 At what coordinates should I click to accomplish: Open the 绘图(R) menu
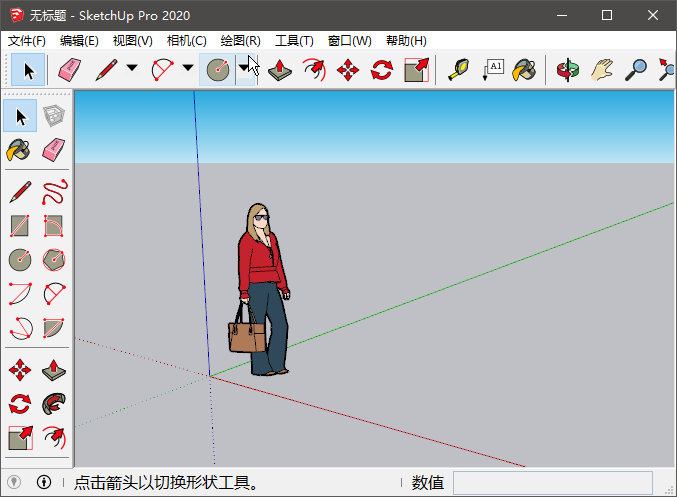[x=240, y=41]
